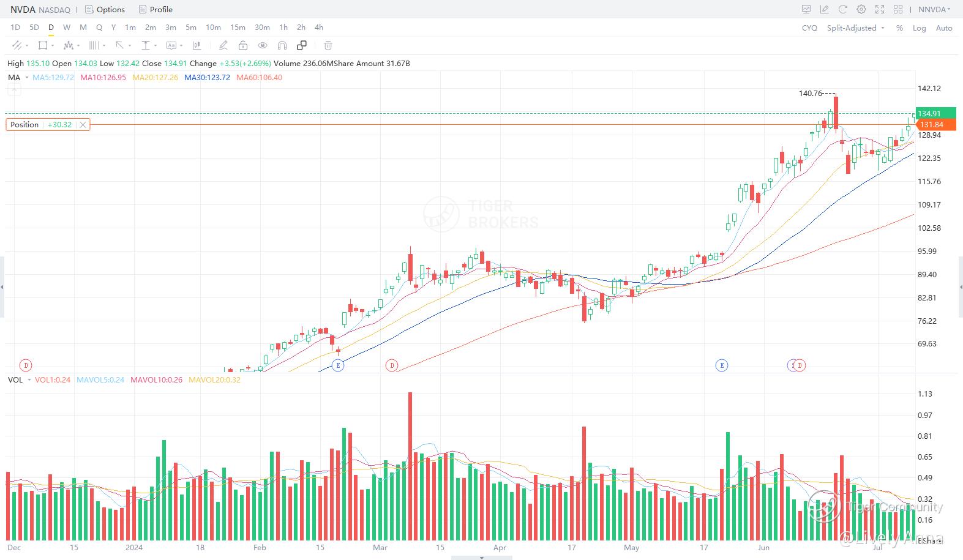Toggle percent scale mode
The width and height of the screenshot is (963, 560).
899,28
